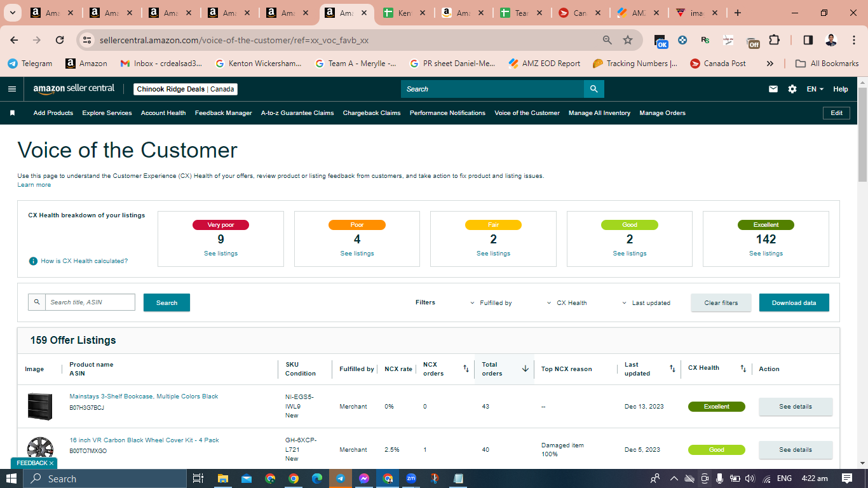The height and width of the screenshot is (488, 868).
Task: Sort the table by CX Health column
Action: tap(743, 369)
